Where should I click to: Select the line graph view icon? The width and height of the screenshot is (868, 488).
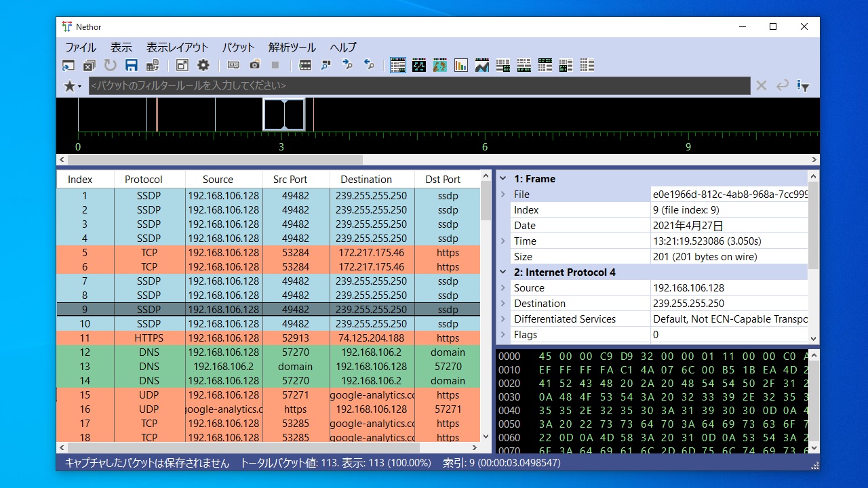click(482, 65)
